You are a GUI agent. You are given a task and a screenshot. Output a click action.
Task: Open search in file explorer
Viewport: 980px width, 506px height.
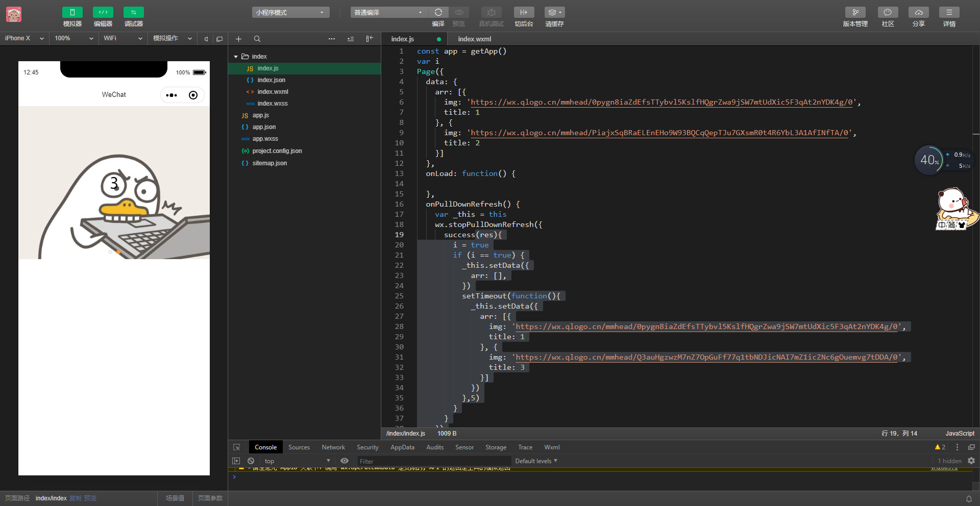(x=257, y=39)
